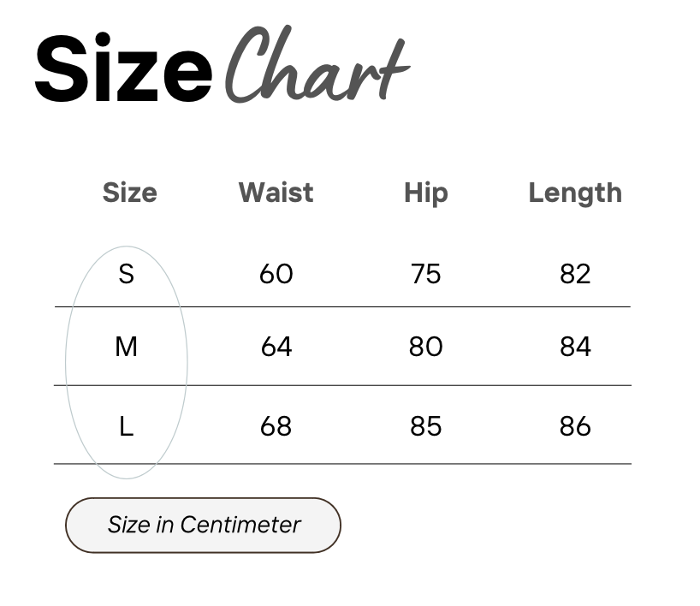Click hip value 75 for size S
Screen dimensions: 700x606
426,274
